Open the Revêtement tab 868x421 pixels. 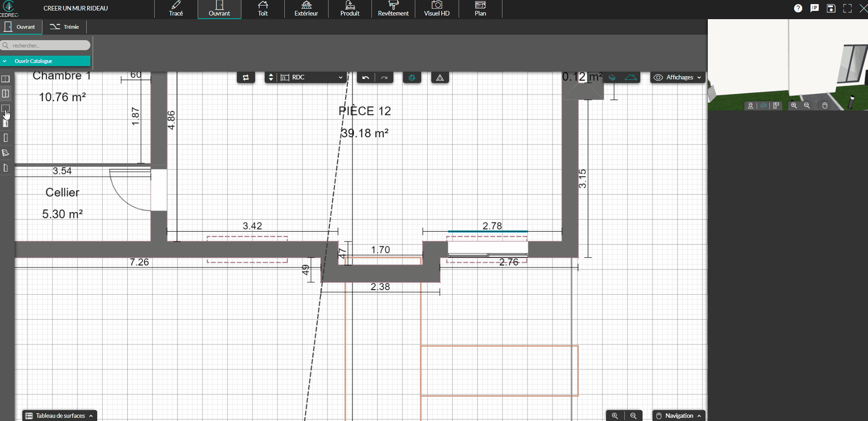(x=393, y=9)
